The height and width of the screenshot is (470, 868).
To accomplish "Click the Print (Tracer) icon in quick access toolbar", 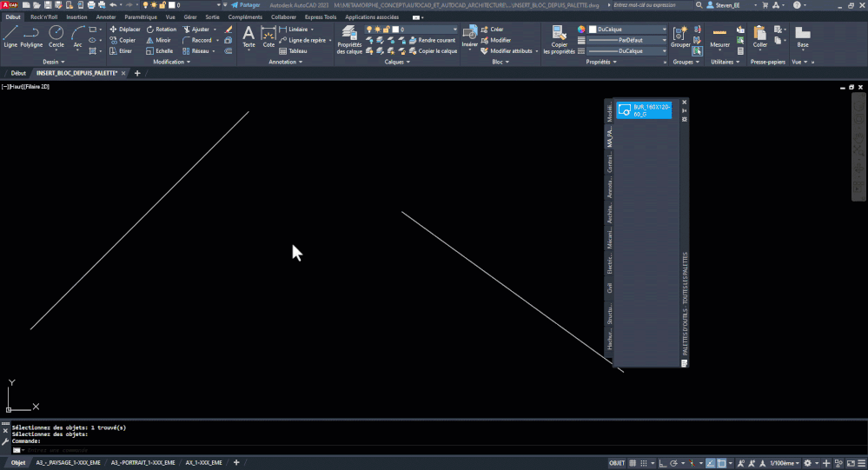I will 90,5.
